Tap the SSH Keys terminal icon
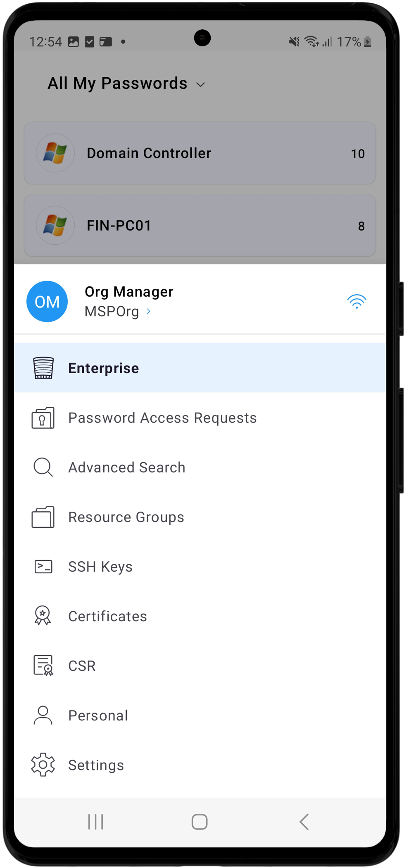The width and height of the screenshot is (404, 868). click(43, 567)
